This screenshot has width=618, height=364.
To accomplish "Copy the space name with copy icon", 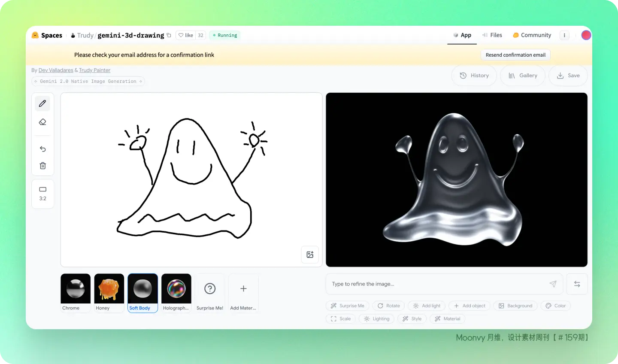I will click(x=169, y=35).
